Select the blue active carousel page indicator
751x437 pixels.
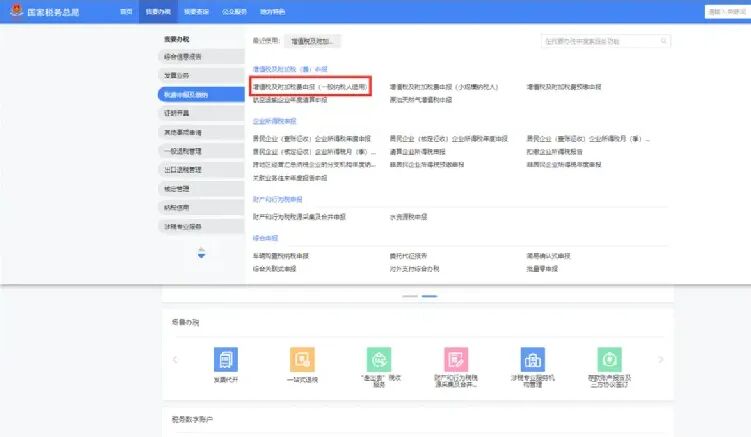(x=429, y=296)
